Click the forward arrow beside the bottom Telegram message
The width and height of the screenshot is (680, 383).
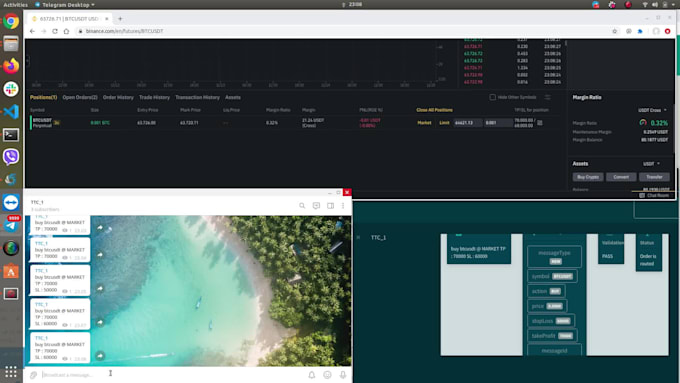click(100, 356)
